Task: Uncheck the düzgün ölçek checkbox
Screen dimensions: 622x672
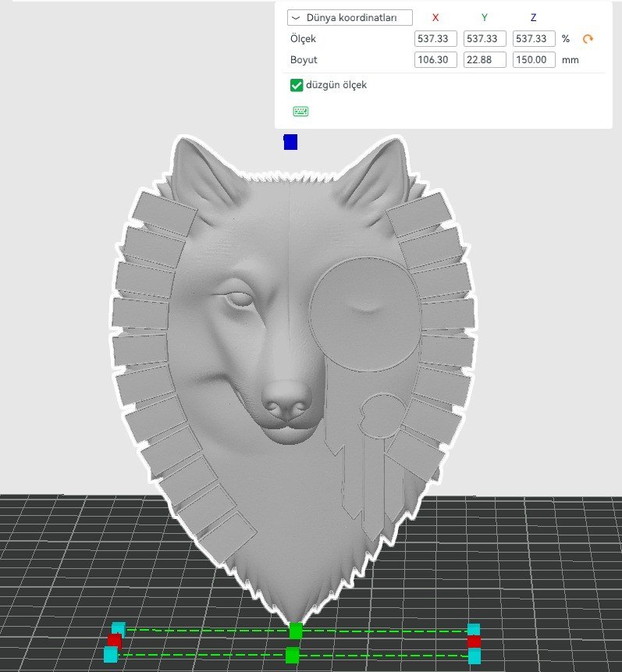Action: 297,85
